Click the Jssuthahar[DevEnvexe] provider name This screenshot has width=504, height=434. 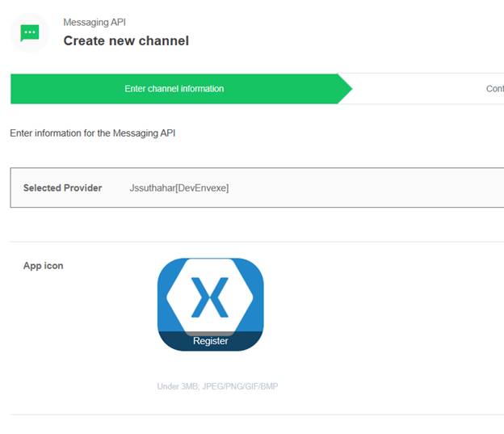pos(179,188)
